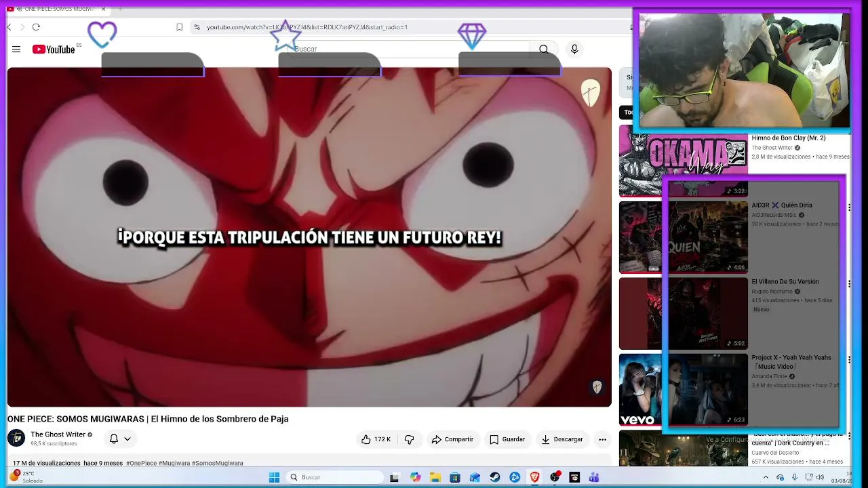
Task: Click the YouTube search magnifier button
Action: pyautogui.click(x=544, y=49)
